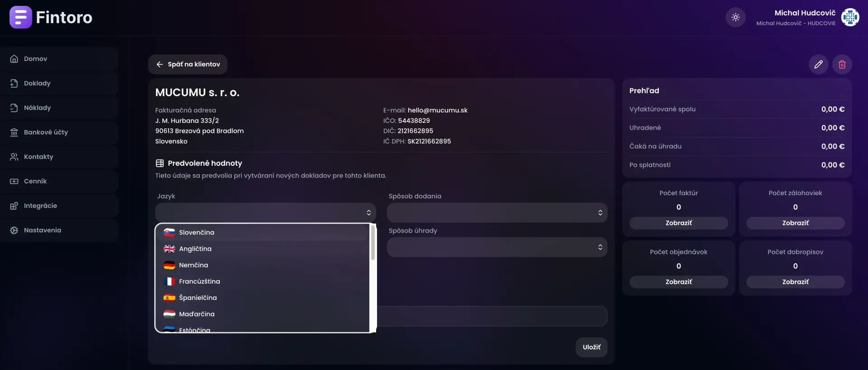This screenshot has width=868, height=370.
Task: Click the pencil edit client icon
Action: pyautogui.click(x=818, y=65)
